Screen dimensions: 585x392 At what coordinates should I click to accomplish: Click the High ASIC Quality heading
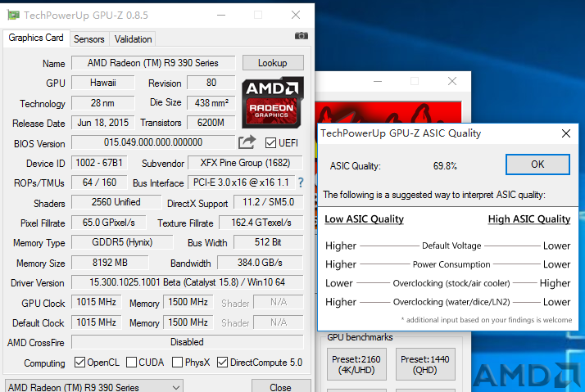529,219
